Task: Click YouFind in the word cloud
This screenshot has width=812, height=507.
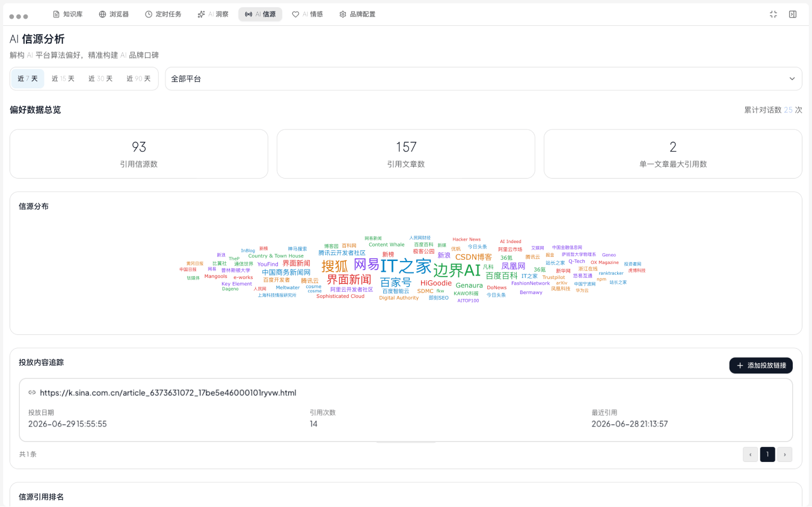Action: (x=268, y=264)
